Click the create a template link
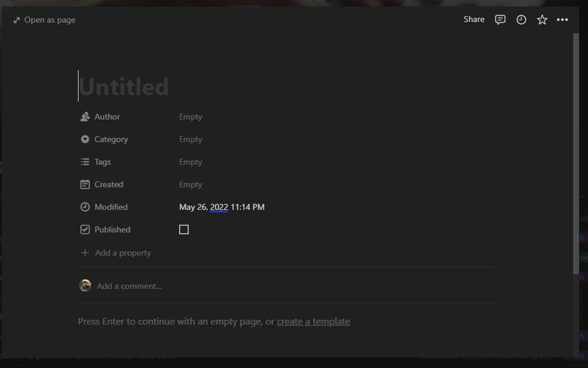588x368 pixels. (x=314, y=321)
